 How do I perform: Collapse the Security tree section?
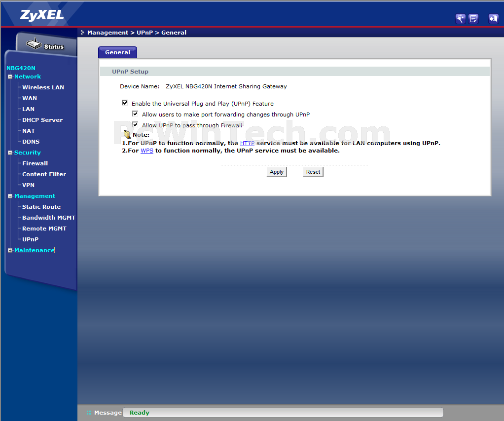10,153
